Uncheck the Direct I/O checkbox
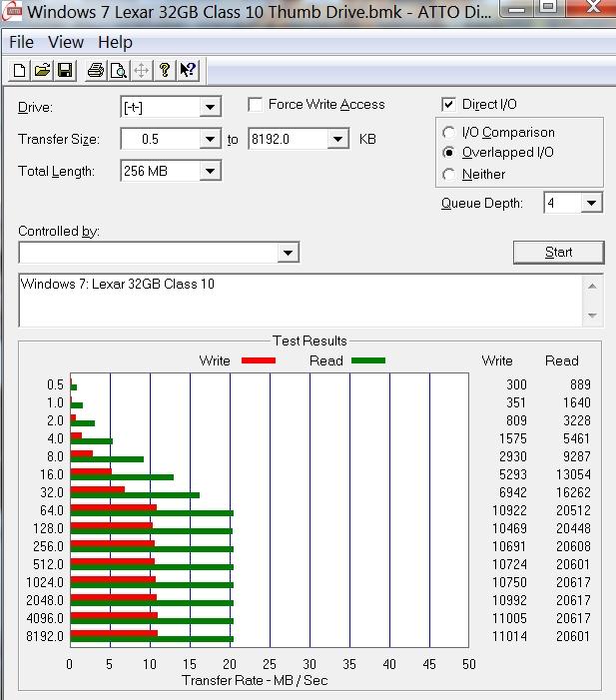 coord(448,105)
